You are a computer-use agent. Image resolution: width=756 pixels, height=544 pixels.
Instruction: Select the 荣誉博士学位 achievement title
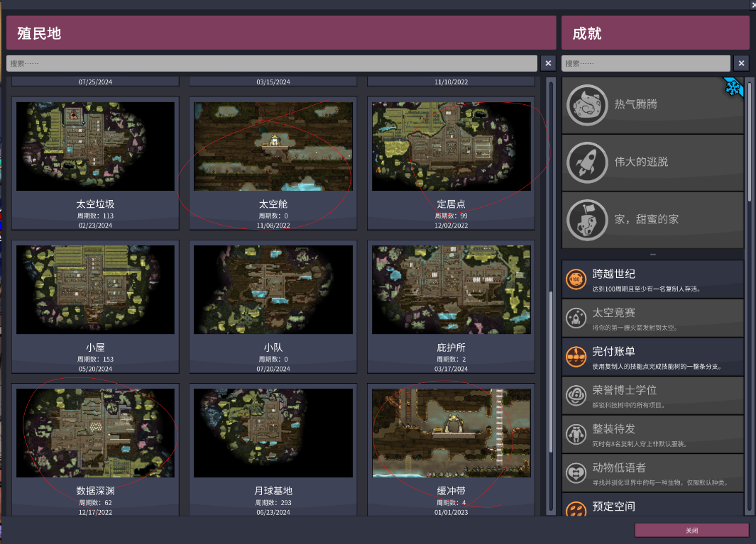tap(625, 390)
